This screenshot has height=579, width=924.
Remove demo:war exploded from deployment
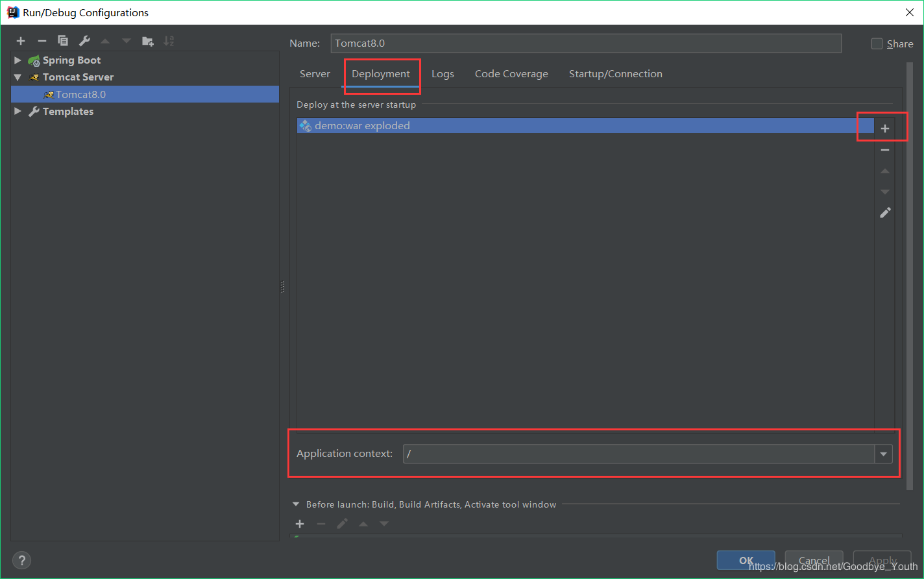coord(885,150)
